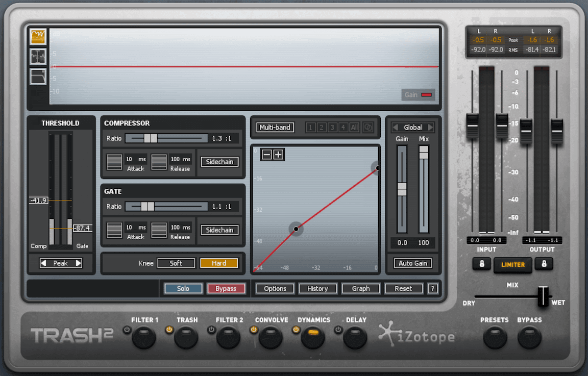Screen dimensions: 588x376
Task: Open the Convolve module
Action: tap(271, 337)
